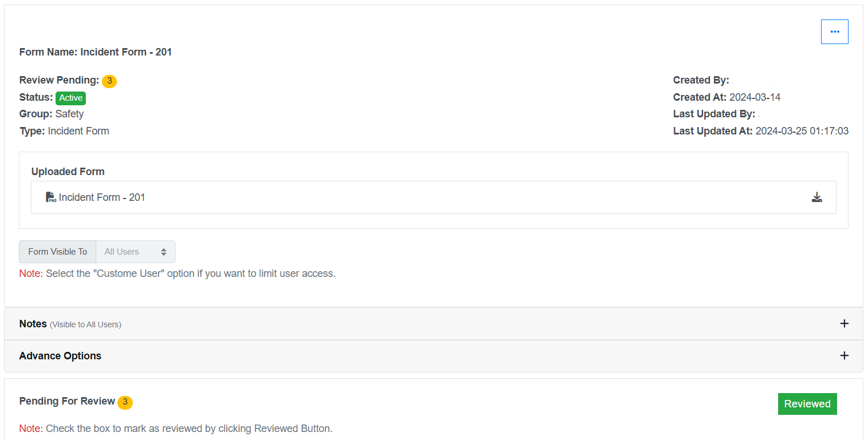The height and width of the screenshot is (440, 868).
Task: Open the All Users visibility dropdown
Action: [135, 252]
